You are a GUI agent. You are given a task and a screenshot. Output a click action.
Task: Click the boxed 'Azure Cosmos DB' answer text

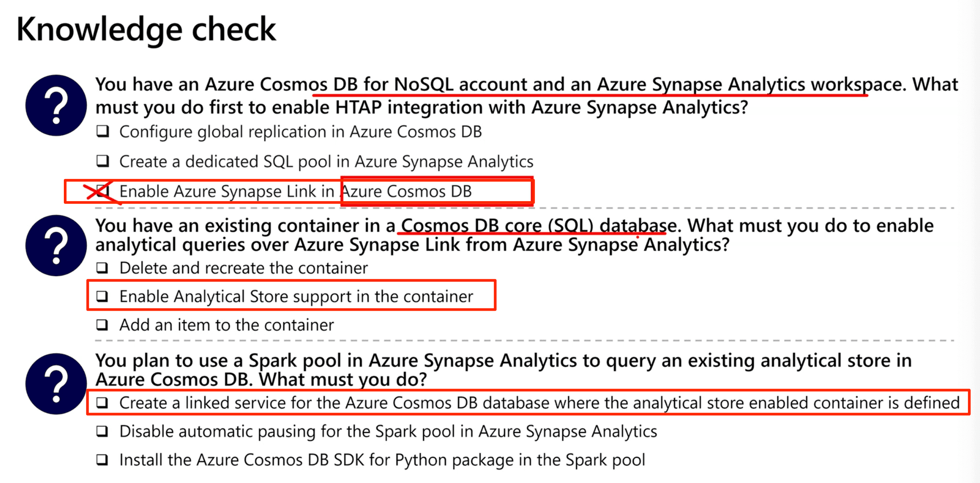(406, 191)
